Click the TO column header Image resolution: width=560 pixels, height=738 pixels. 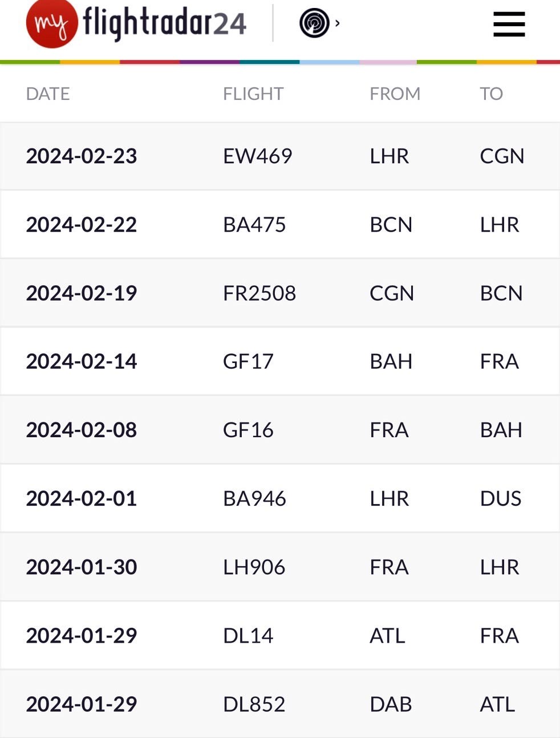[x=491, y=94]
